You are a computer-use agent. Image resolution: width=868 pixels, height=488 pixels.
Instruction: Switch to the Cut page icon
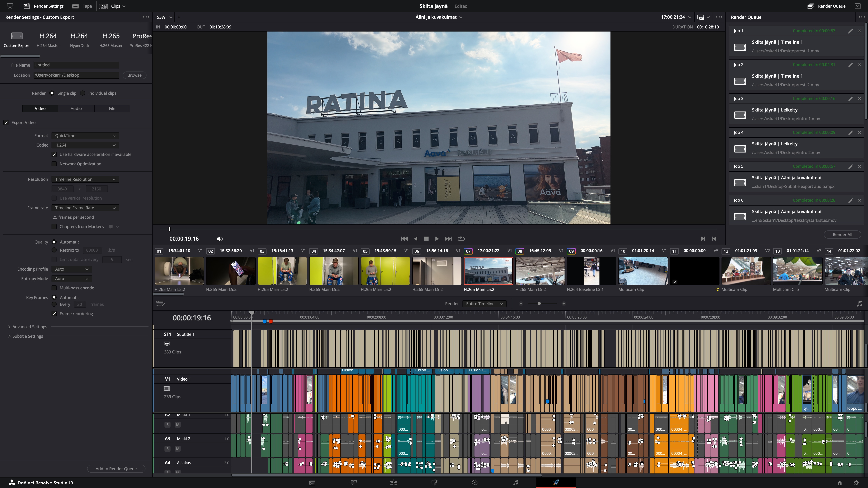353,483
